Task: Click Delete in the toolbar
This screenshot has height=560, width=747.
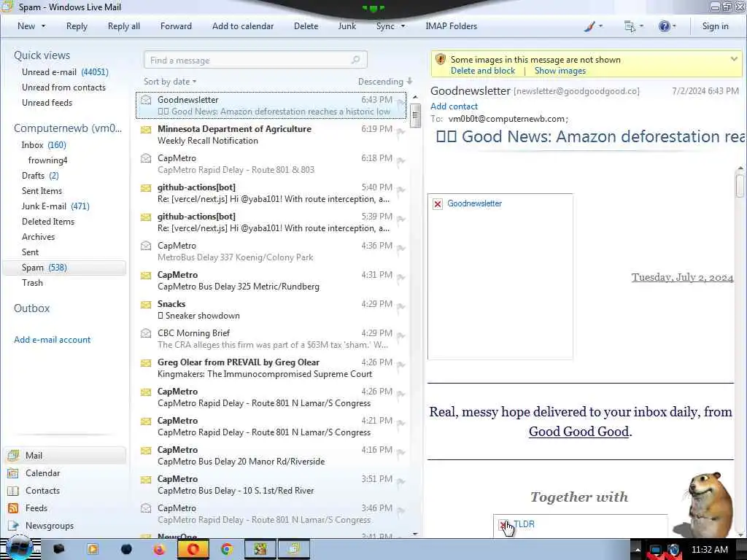Action: point(306,26)
